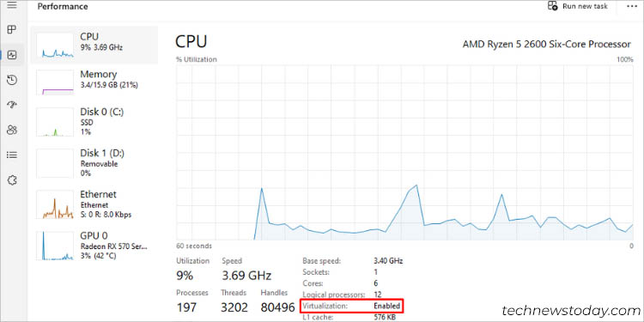
Task: Open the Users page icon
Action: pyautogui.click(x=12, y=130)
